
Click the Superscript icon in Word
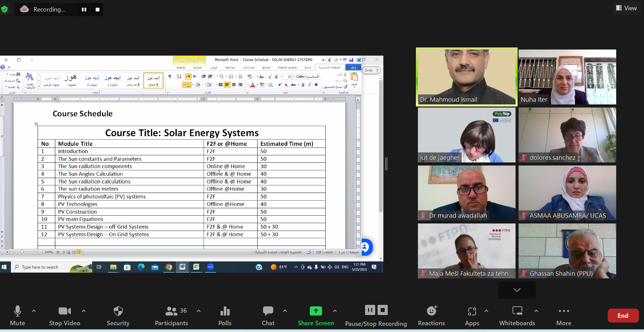[x=280, y=85]
